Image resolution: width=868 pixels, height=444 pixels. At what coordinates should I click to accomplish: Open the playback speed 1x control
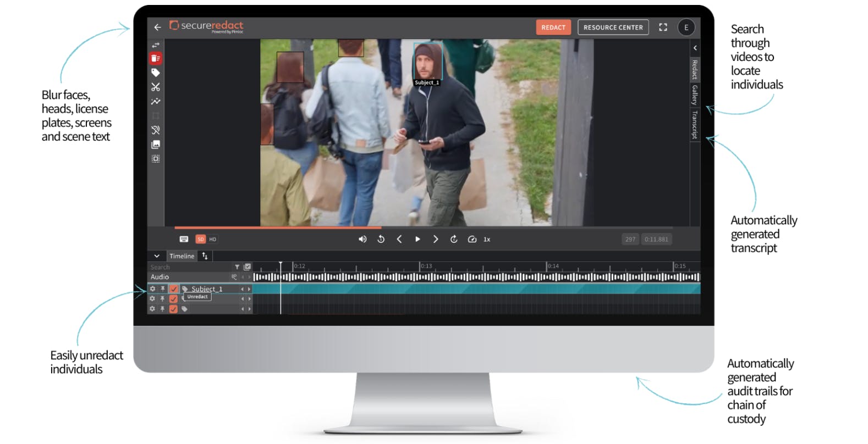pos(487,239)
